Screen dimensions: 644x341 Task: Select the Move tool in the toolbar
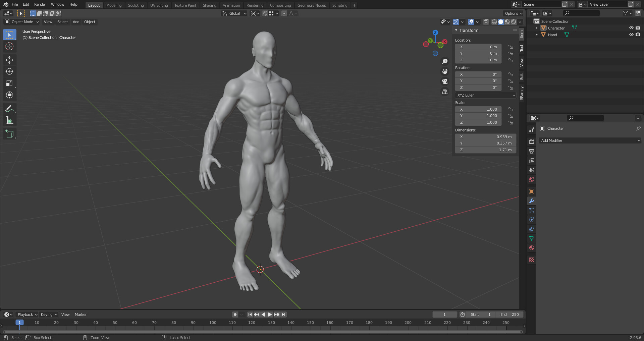(x=9, y=60)
